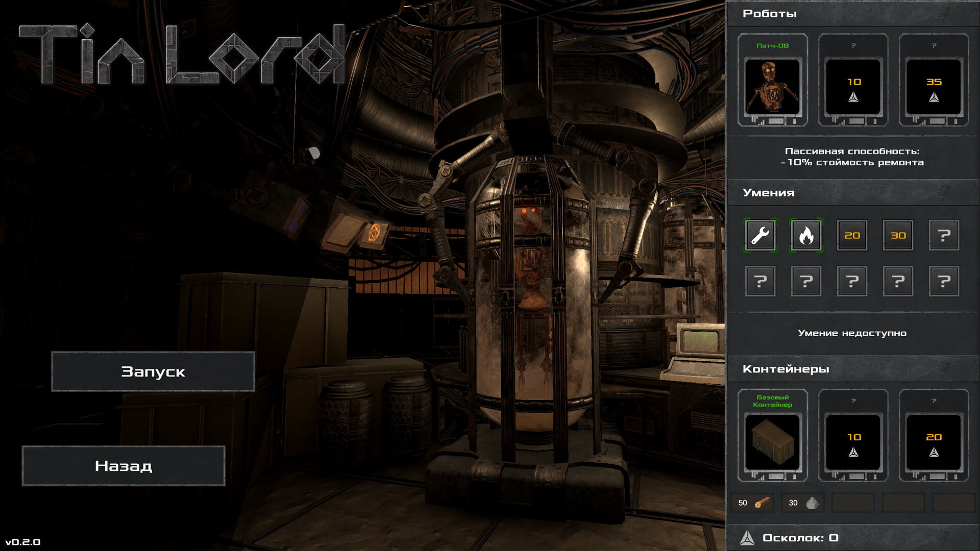Click the stone resource slot showing 30

coord(803,503)
